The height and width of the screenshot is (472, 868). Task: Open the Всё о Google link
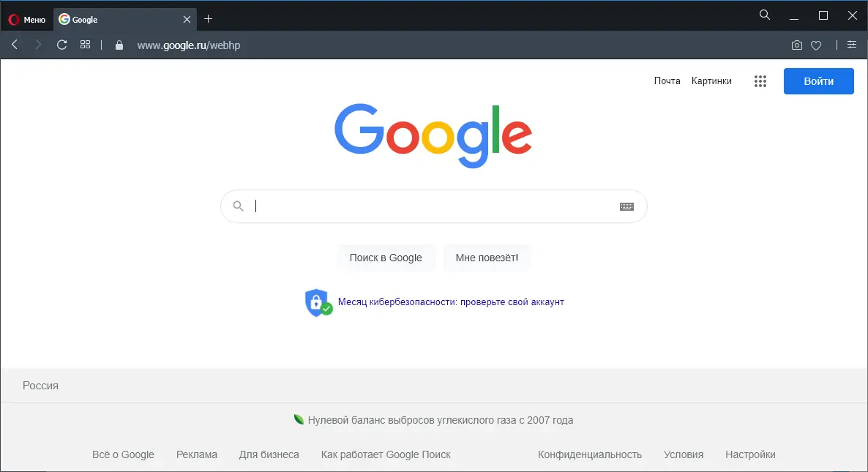(123, 454)
